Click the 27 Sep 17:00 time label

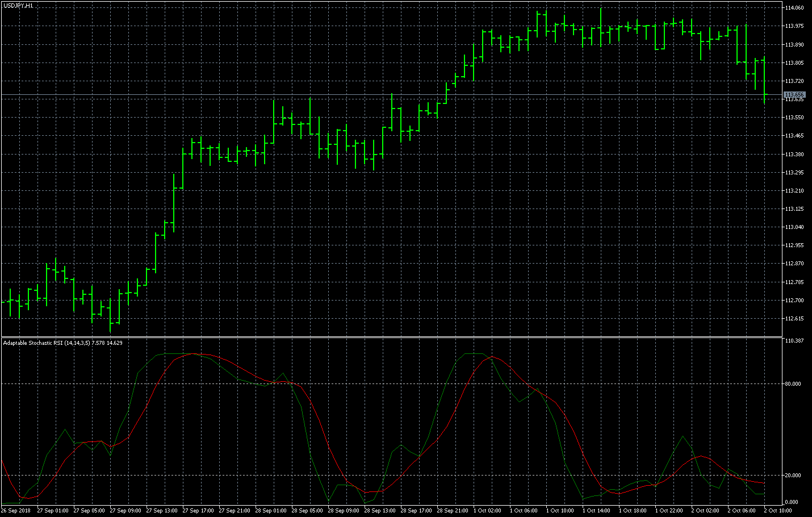coord(198,511)
